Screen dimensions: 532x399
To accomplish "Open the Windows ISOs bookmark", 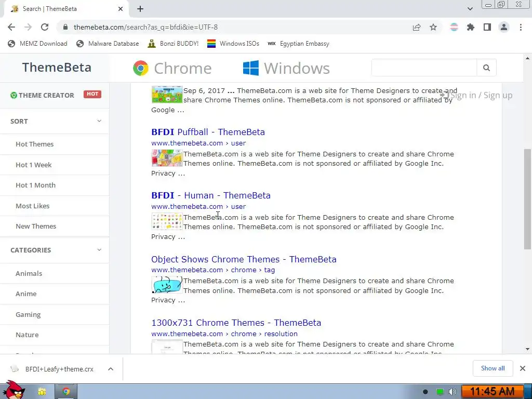I will pyautogui.click(x=233, y=44).
